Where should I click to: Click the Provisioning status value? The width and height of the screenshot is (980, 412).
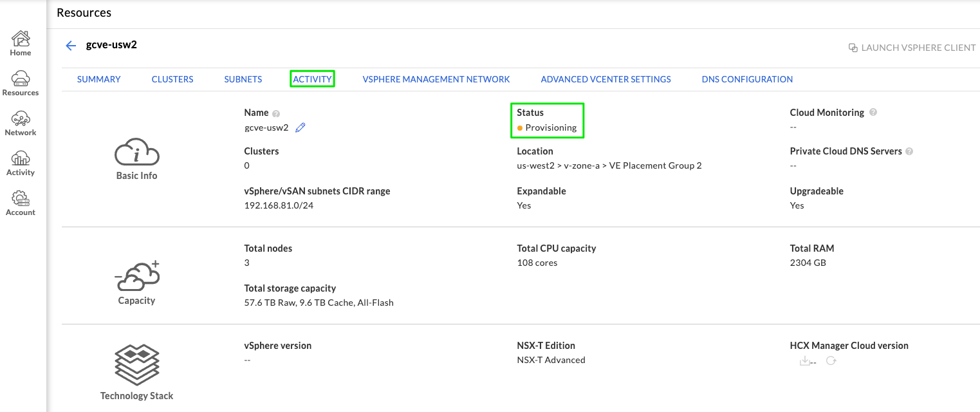click(551, 127)
